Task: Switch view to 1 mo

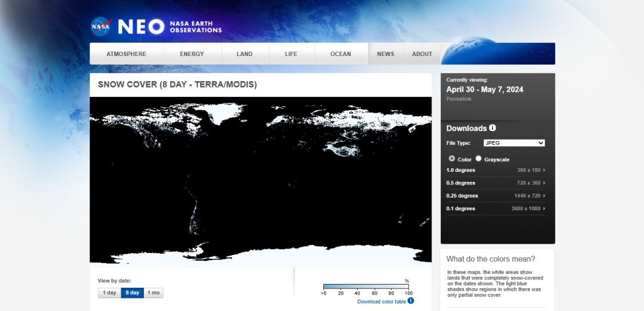Action: click(153, 293)
